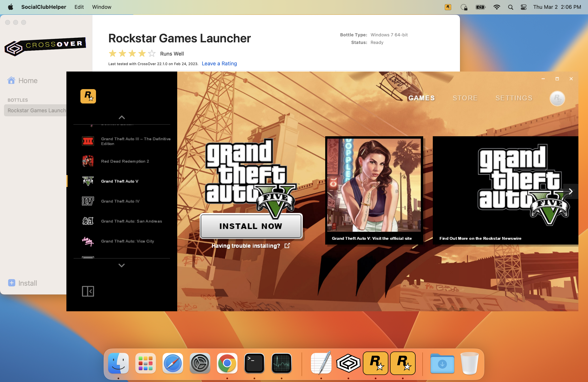Click the Red Dead Redemption 2 sidebar icon
The width and height of the screenshot is (588, 382).
point(88,161)
